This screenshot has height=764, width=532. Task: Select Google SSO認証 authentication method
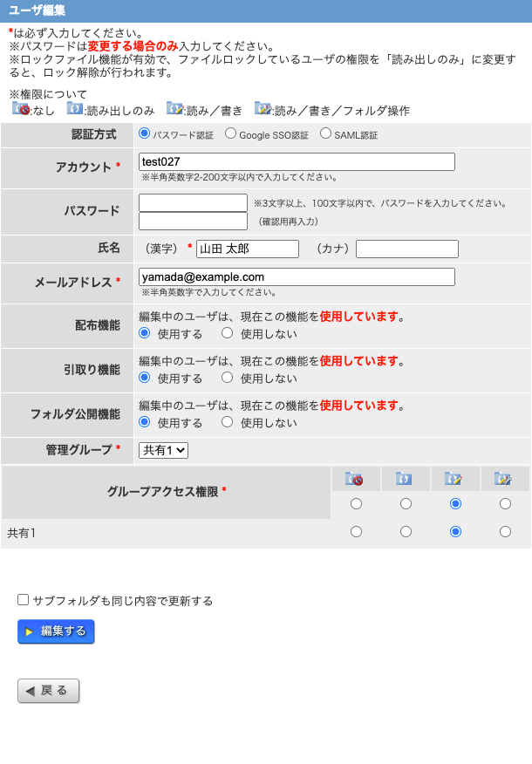pyautogui.click(x=230, y=134)
